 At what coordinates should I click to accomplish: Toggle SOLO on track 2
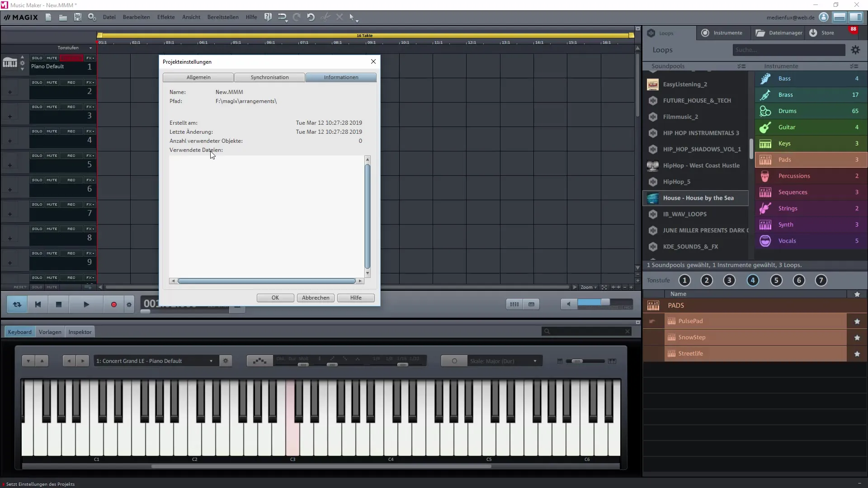coord(37,83)
